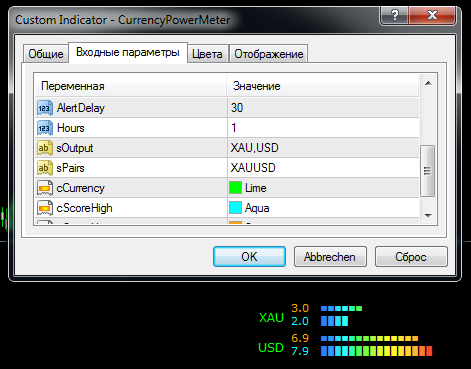
Task: Click the scrollbar down arrow
Action: click(x=428, y=216)
